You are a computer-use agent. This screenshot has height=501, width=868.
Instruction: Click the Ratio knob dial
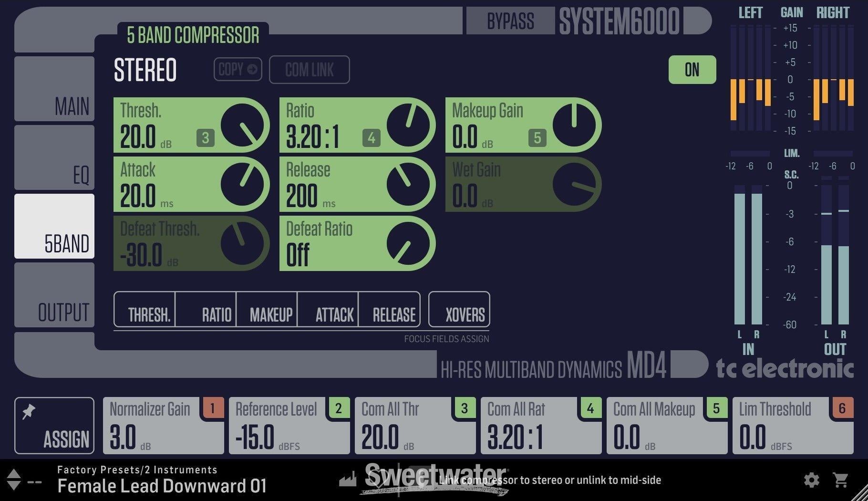(x=408, y=125)
